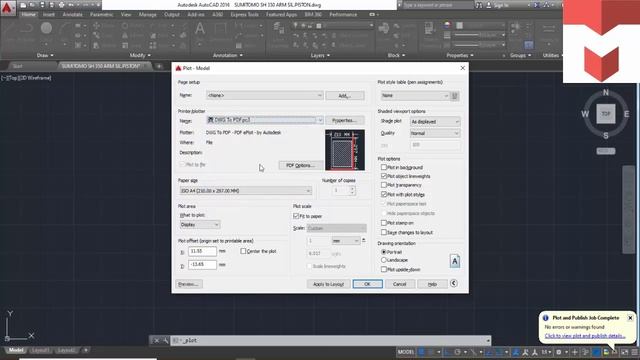Click the annotation monitor plus icon
The width and height of the screenshot is (640, 360).
pos(575,352)
